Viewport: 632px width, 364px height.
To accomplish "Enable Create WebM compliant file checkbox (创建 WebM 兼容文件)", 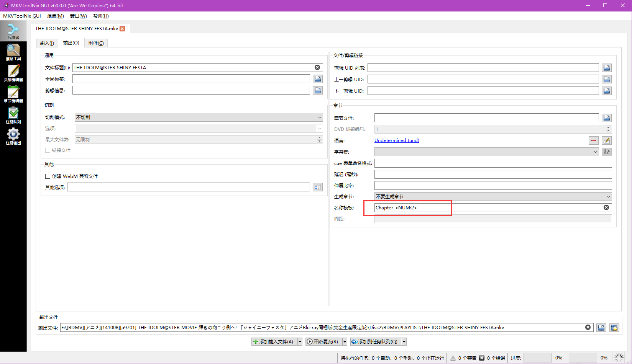I will pos(48,176).
